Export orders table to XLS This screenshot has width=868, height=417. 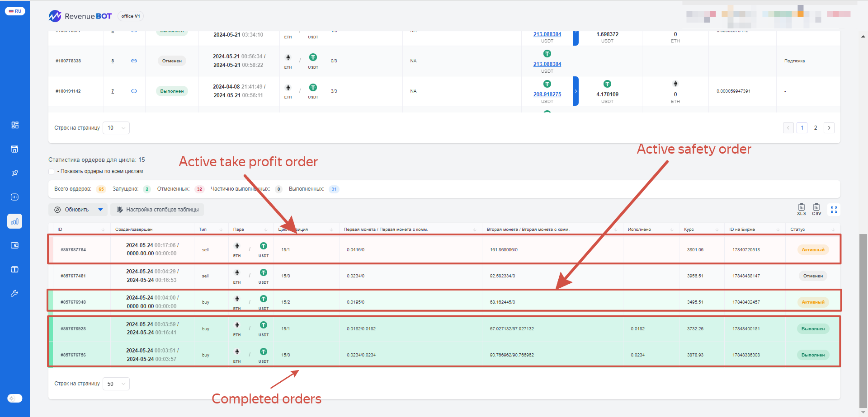[801, 209]
